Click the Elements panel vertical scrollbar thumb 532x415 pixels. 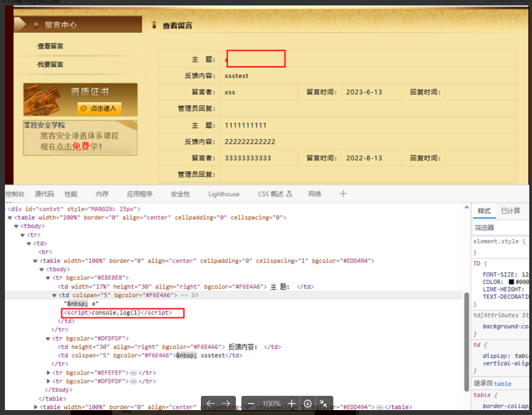point(466,341)
